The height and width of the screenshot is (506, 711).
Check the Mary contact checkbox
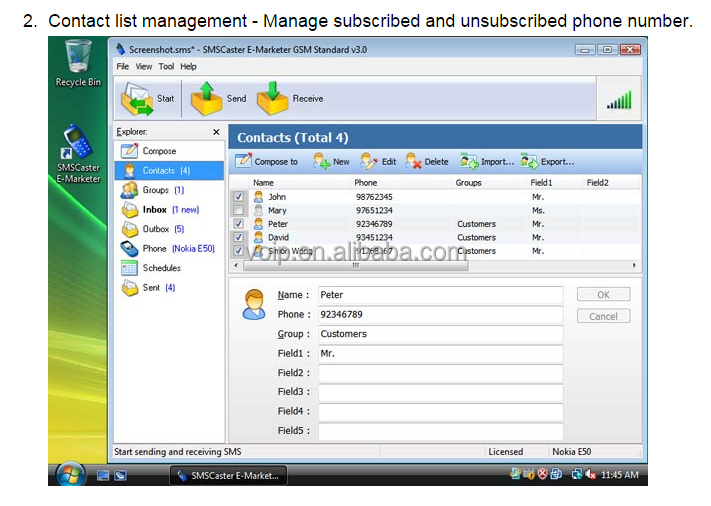pos(239,210)
